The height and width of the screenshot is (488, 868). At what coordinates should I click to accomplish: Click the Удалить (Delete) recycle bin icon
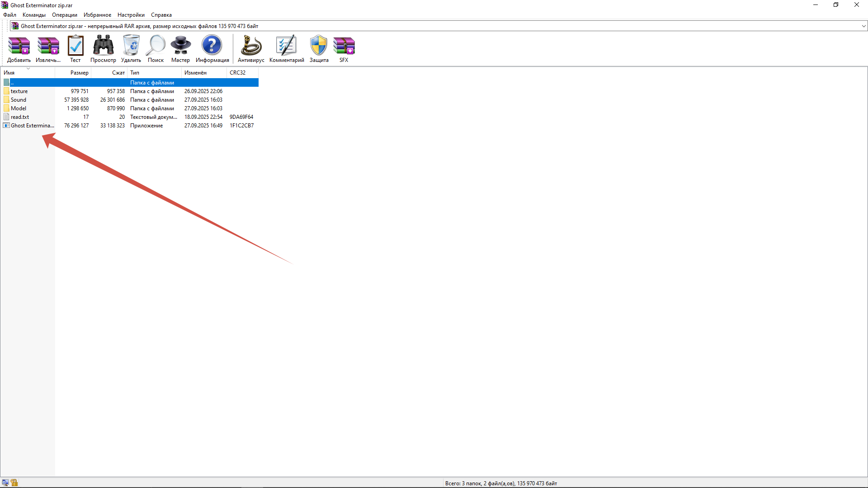[x=131, y=49]
